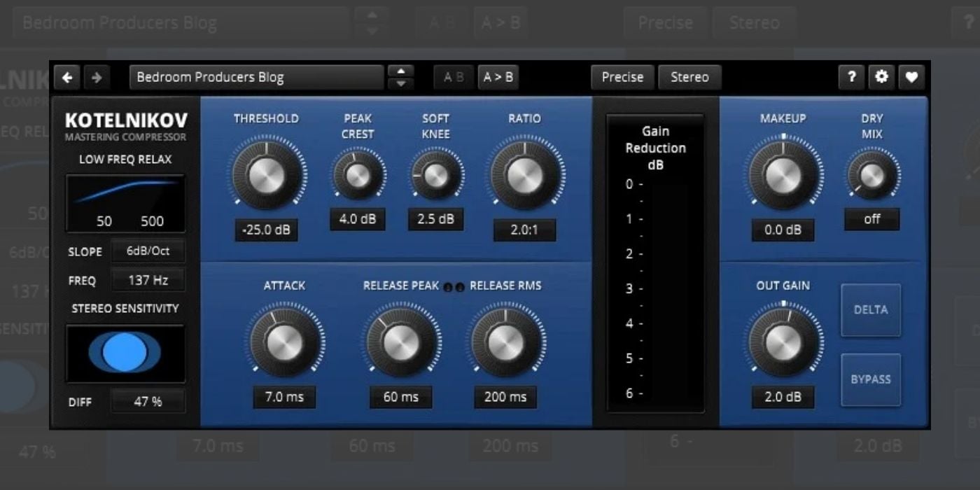Click the Peak Crest knob
The image size is (980, 490).
pyautogui.click(x=358, y=174)
